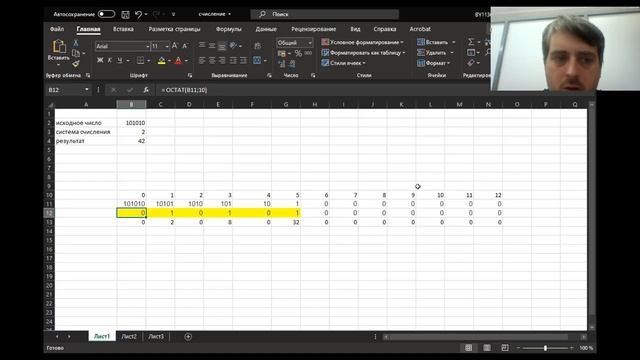
Task: Click the Borders icon
Action: [140, 60]
